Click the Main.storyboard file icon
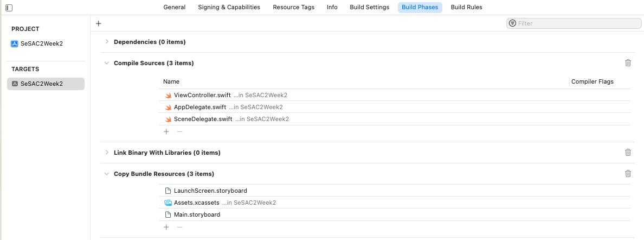644x240 pixels. (x=168, y=214)
